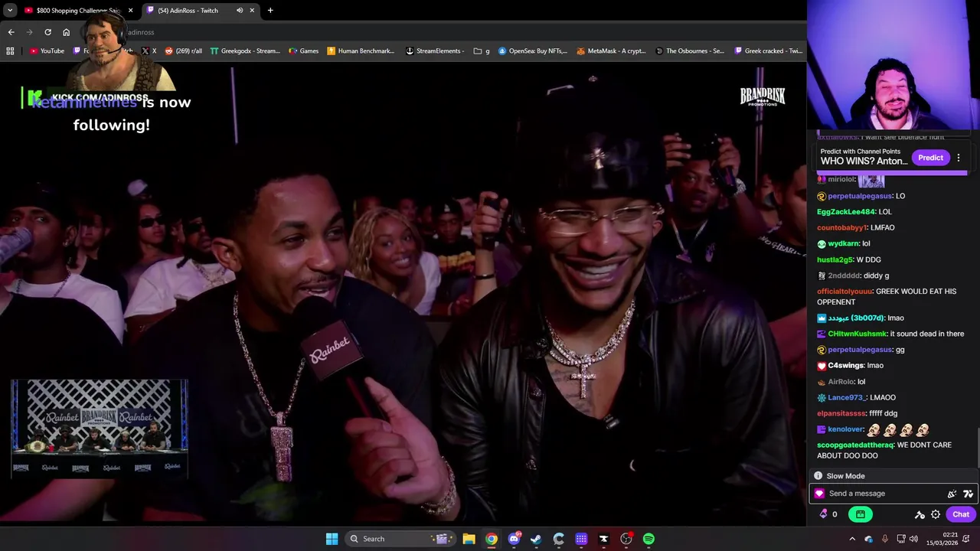Open File Explorer from taskbar

(x=469, y=539)
